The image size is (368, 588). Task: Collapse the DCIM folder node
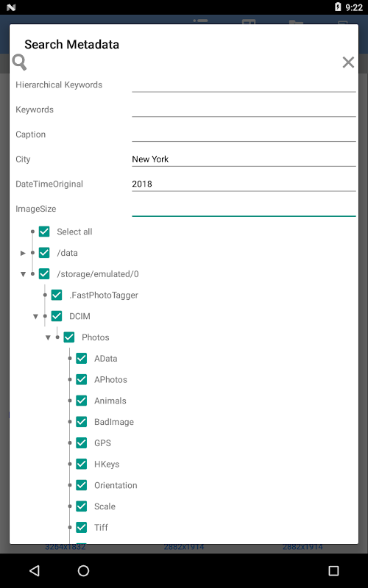coord(35,317)
